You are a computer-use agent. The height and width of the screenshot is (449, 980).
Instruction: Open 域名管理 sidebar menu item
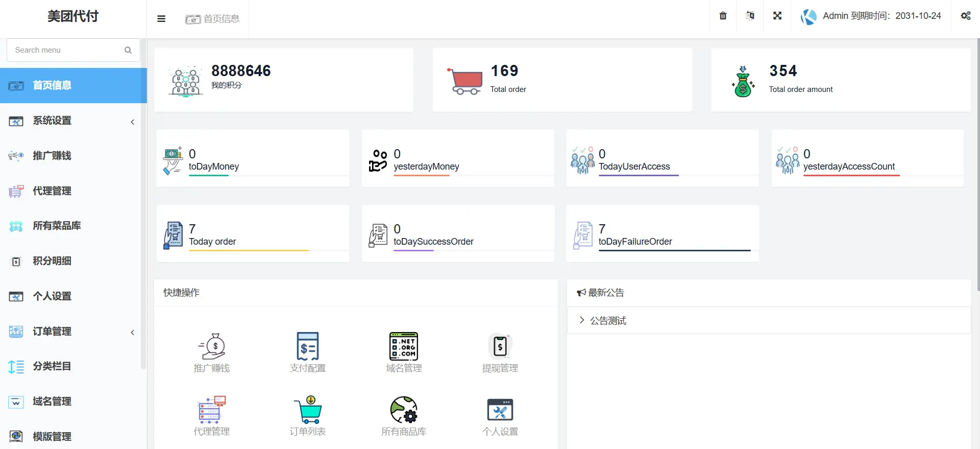(73, 401)
